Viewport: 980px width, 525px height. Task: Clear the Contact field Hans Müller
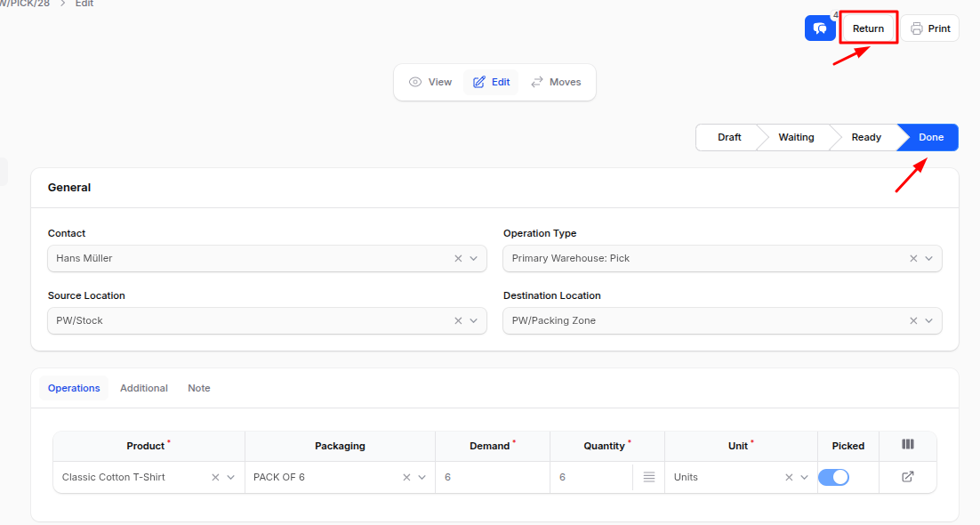coord(458,258)
